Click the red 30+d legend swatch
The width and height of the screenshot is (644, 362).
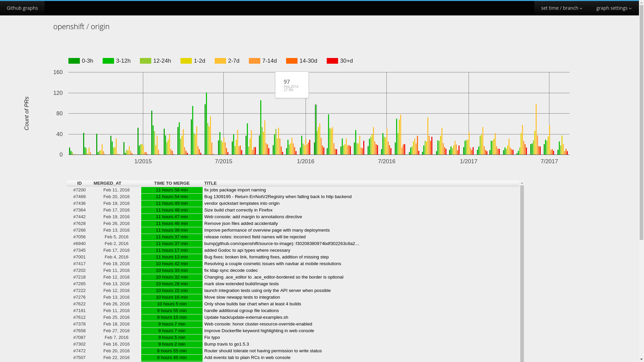(332, 61)
